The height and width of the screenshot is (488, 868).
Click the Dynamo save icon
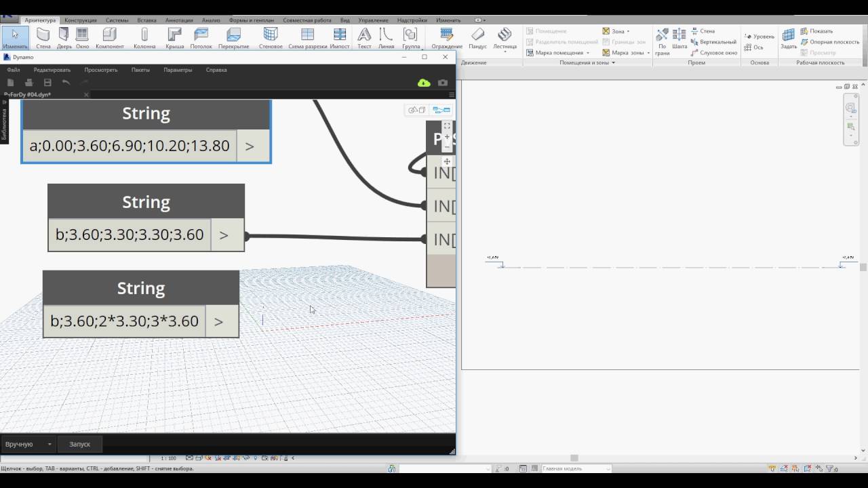(x=47, y=83)
